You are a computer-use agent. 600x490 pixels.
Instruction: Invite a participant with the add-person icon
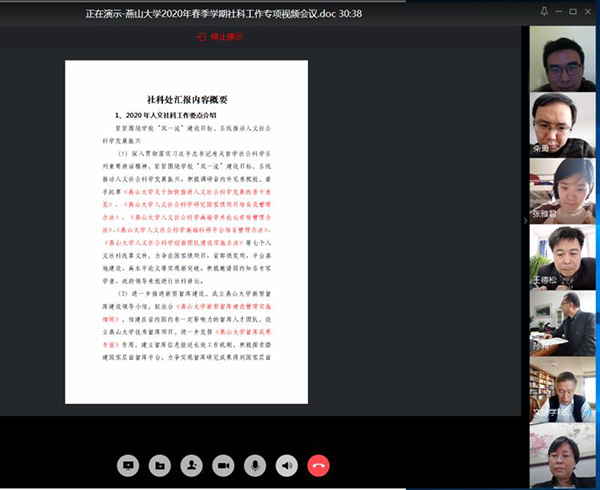pyautogui.click(x=191, y=466)
